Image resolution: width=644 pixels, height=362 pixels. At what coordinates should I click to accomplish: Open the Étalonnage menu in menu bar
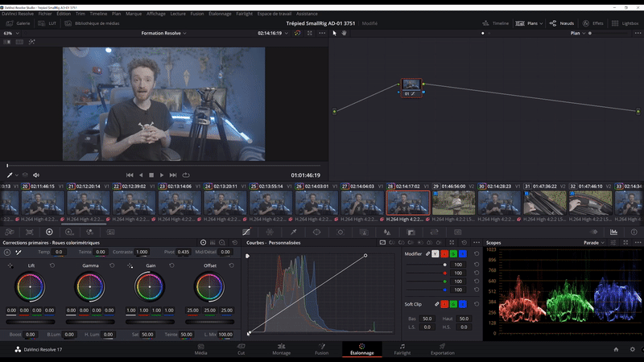point(220,14)
